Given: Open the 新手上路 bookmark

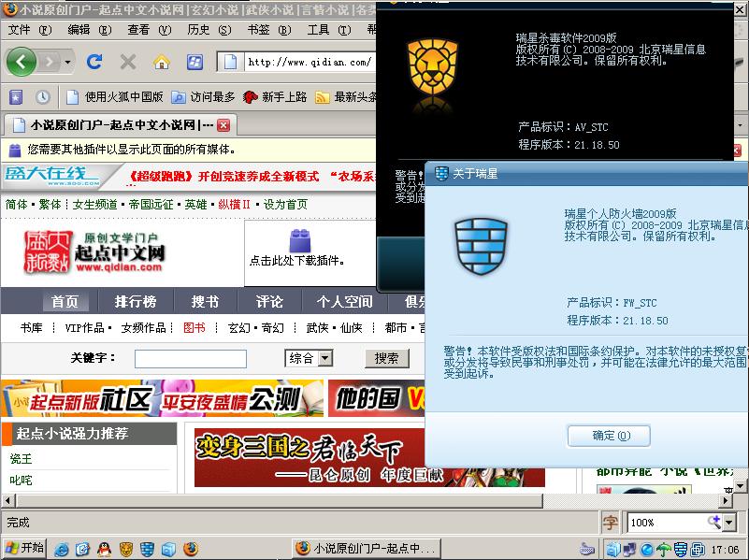Looking at the screenshot, I should pyautogui.click(x=275, y=97).
